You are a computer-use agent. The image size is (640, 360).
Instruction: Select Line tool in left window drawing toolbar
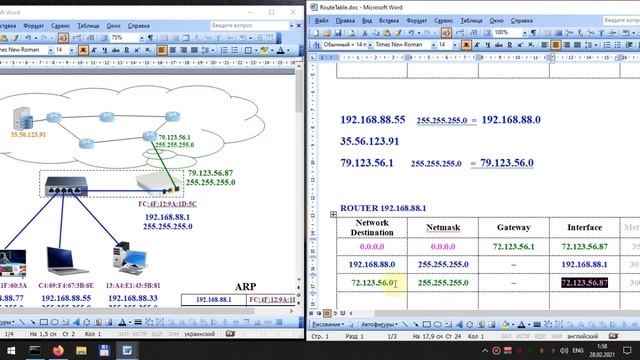22,322
